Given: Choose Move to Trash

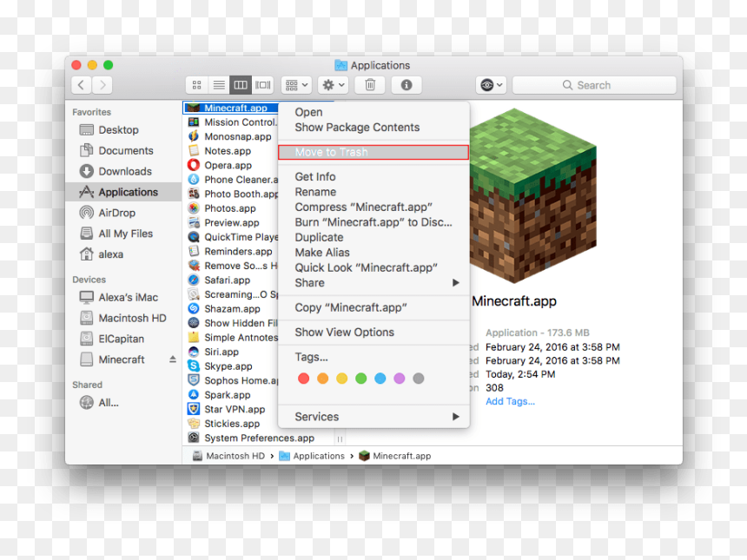Looking at the screenshot, I should point(373,153).
